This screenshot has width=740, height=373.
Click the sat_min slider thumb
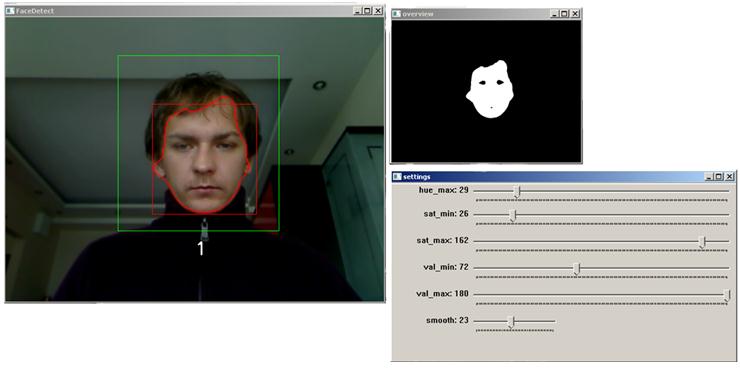pos(513,216)
